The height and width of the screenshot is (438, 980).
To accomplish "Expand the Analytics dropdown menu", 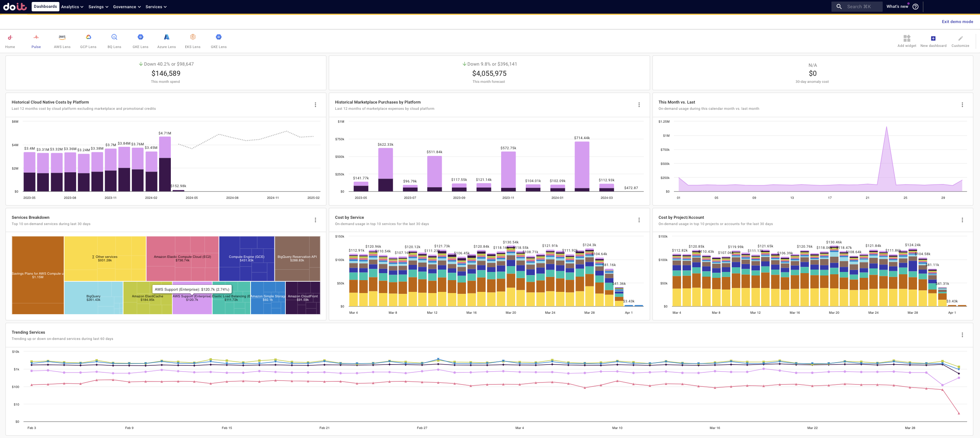I will (x=72, y=7).
